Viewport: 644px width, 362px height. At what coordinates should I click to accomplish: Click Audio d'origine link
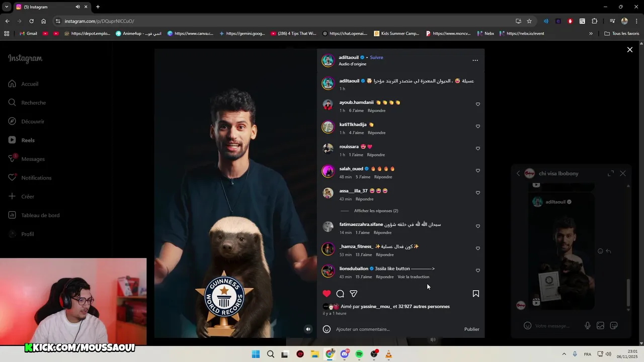352,64
